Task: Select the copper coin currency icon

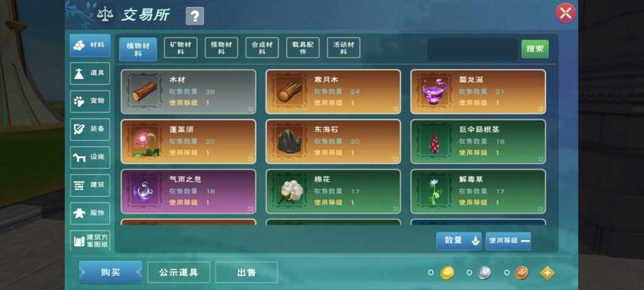Action: pos(522,273)
